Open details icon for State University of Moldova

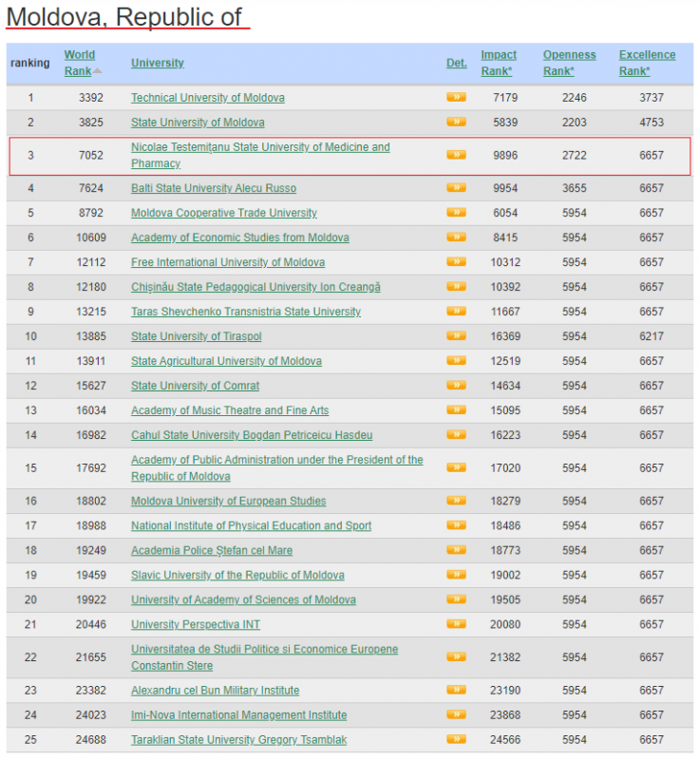click(456, 122)
